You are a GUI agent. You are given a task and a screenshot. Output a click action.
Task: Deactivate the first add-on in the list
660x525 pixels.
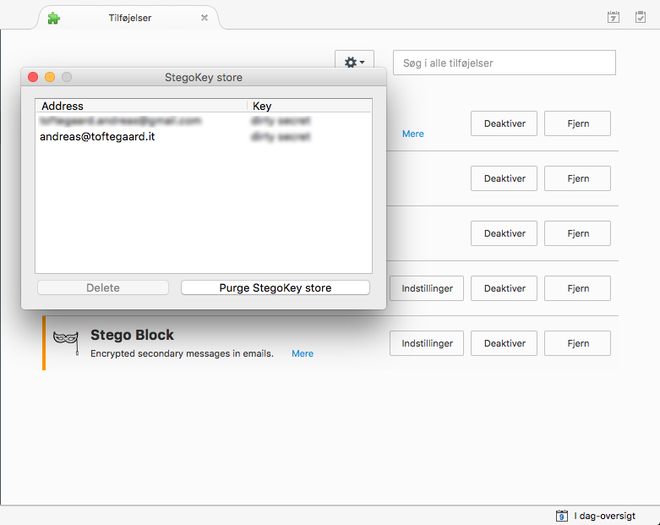504,123
